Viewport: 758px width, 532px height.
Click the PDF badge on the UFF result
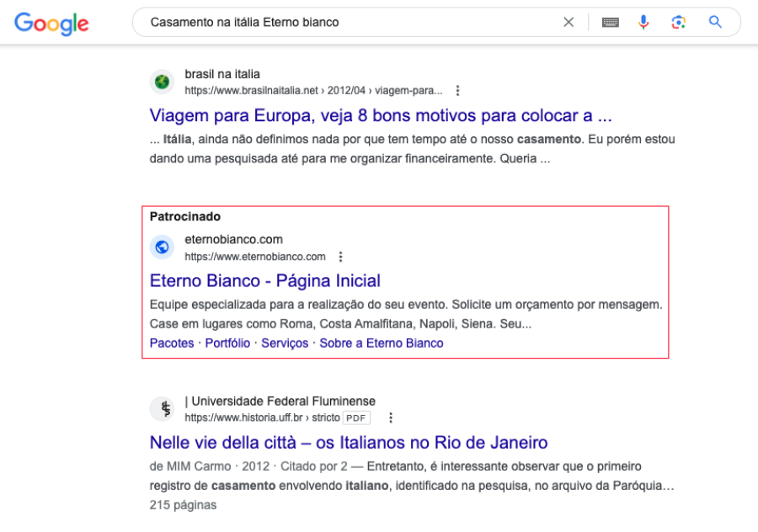356,418
